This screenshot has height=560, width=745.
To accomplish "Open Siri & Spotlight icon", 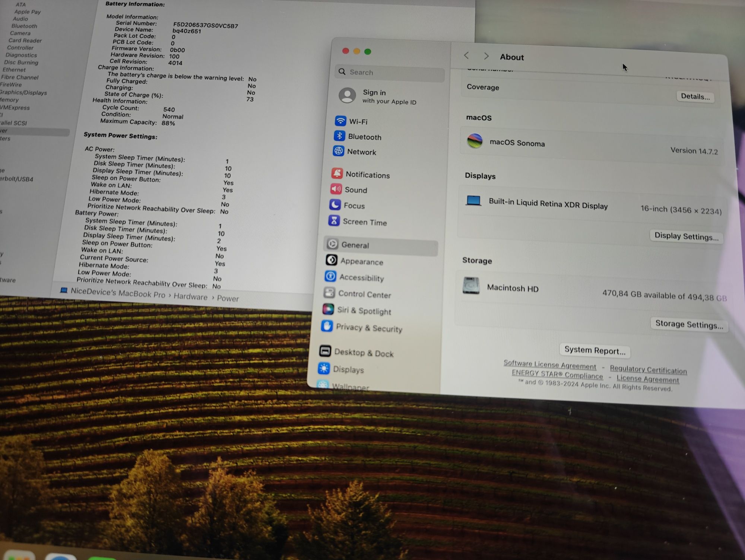I will [328, 309].
